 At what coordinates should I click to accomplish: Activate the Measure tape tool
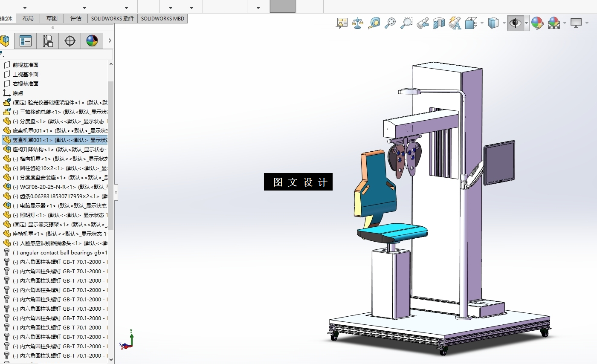374,23
